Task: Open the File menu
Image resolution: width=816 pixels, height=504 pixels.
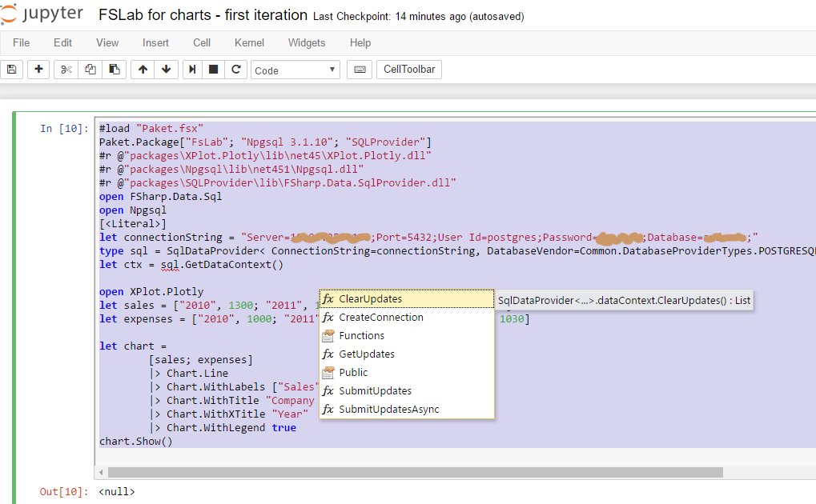Action: (20, 42)
